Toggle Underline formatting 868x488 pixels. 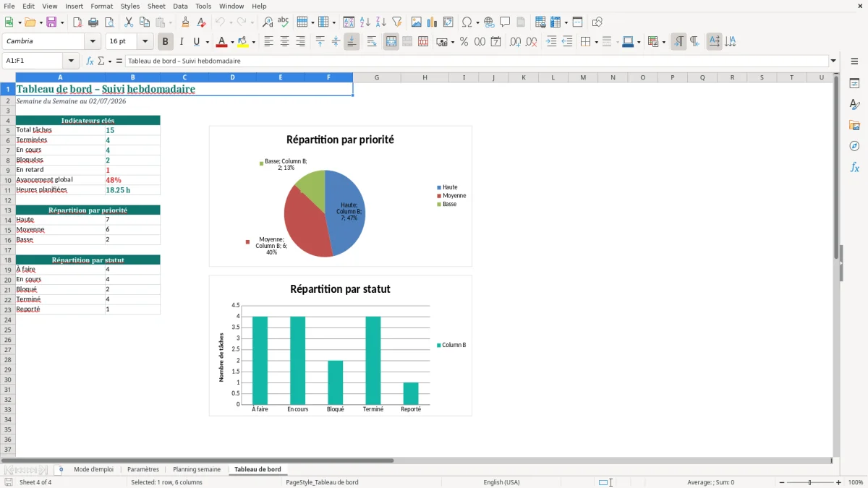click(x=196, y=42)
